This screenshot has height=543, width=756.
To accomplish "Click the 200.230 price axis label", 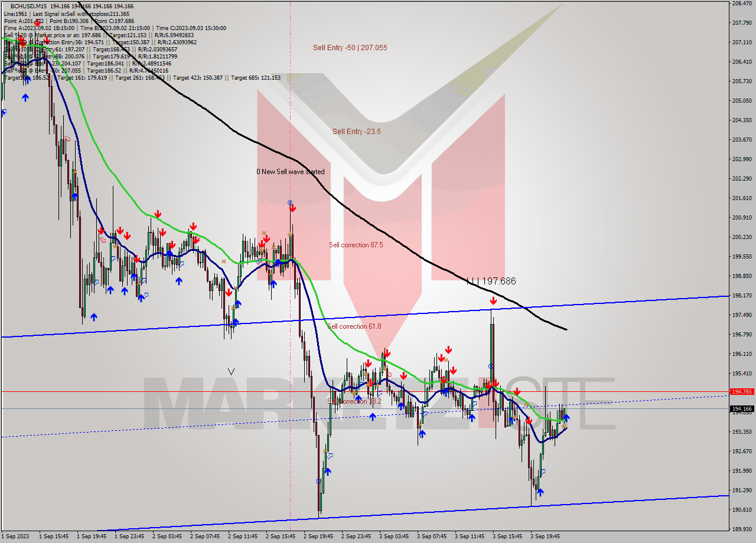I will pyautogui.click(x=741, y=237).
